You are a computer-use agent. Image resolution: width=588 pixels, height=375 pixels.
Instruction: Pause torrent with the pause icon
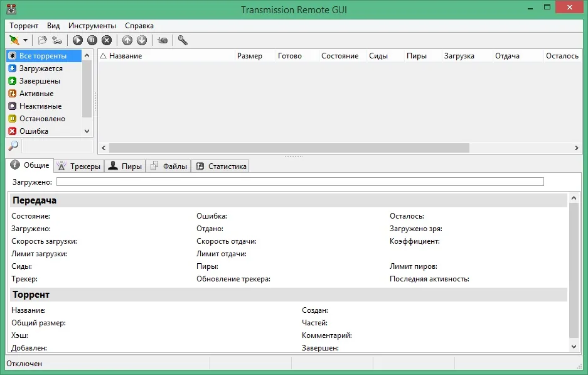point(92,40)
